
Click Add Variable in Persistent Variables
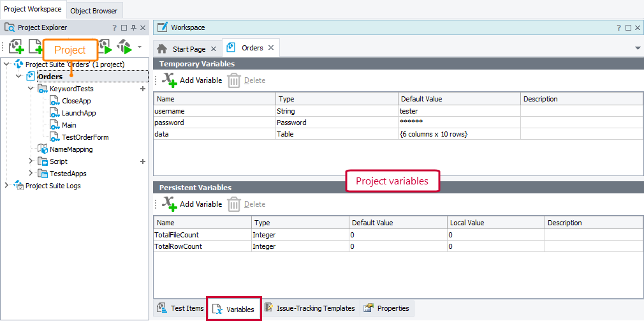pos(200,204)
